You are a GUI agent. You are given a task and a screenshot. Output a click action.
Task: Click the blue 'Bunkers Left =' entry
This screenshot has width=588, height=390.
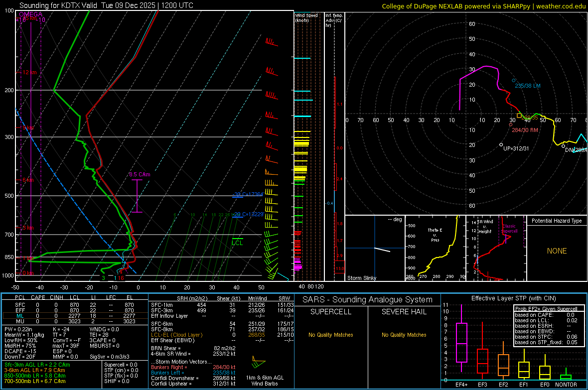193,373
